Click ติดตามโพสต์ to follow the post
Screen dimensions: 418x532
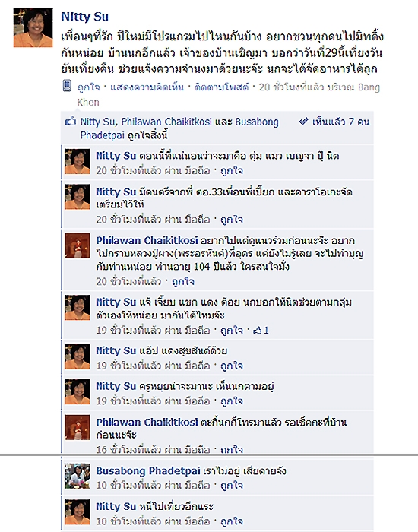tap(222, 87)
